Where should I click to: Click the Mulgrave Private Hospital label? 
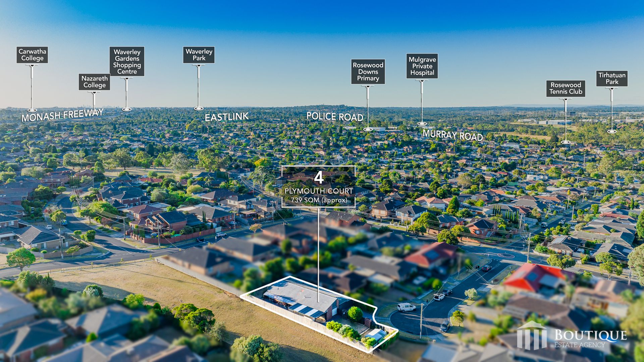click(422, 66)
